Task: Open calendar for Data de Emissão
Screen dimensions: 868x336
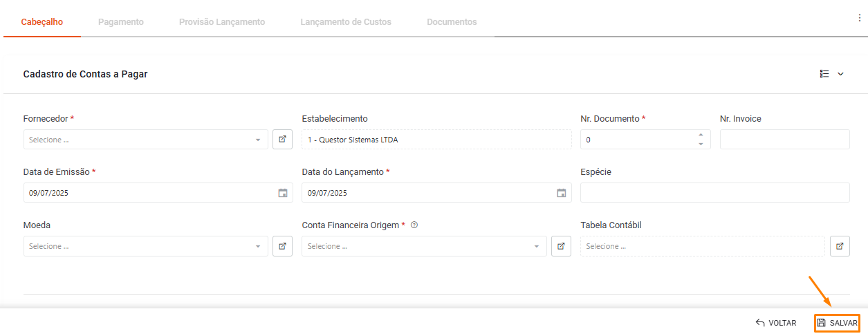Action: click(283, 193)
